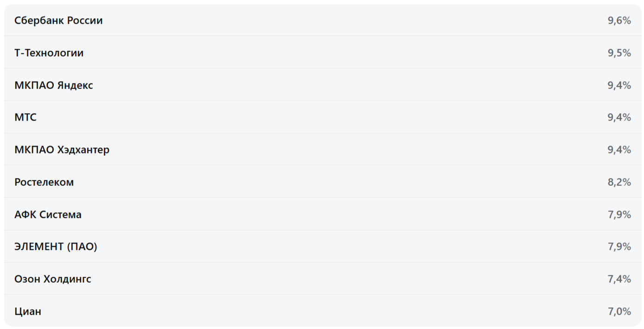Select the 7,0% percentage beside Циан
Screen dimensions: 644x329
pos(619,311)
